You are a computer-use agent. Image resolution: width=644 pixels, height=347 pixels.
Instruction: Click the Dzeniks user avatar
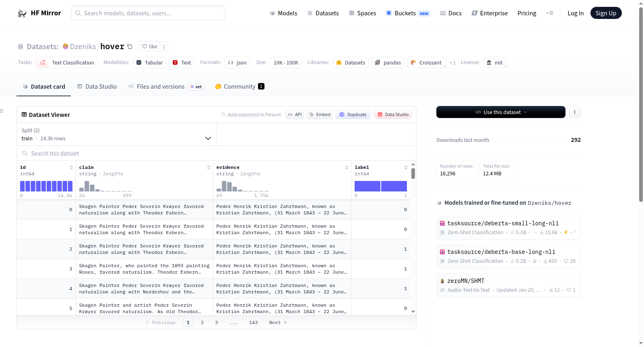coord(66,46)
